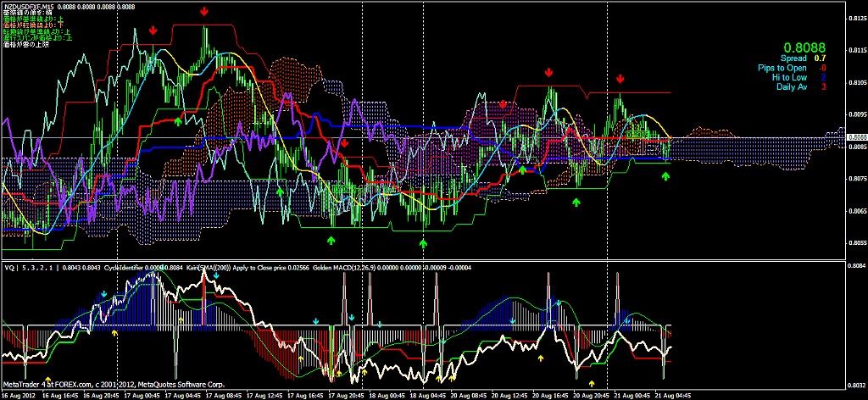Select leftmost yellow up arrow in indicator window
The height and width of the screenshot is (400, 868).
pos(48,381)
